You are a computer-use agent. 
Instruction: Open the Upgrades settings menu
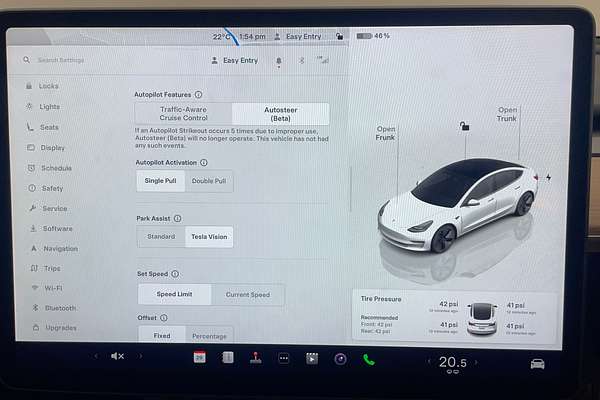point(55,328)
